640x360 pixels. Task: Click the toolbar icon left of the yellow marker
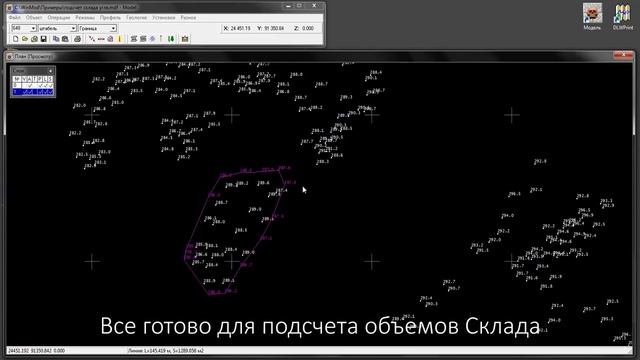(x=110, y=39)
